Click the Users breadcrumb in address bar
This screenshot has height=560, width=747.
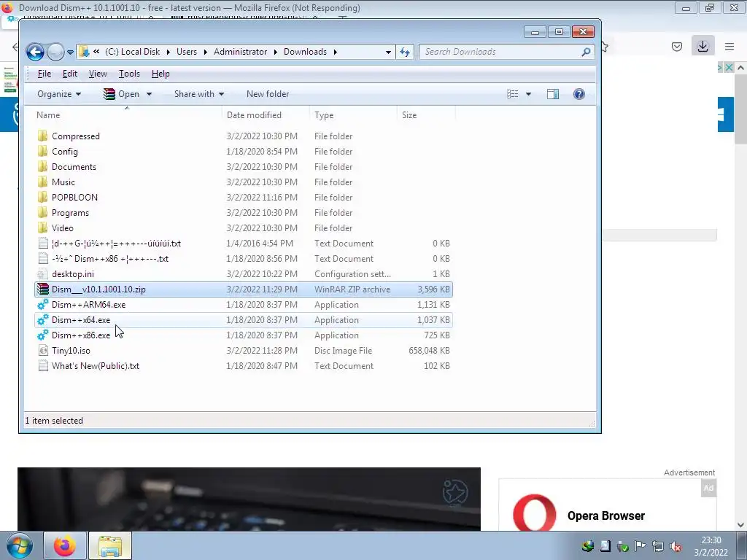187,52
